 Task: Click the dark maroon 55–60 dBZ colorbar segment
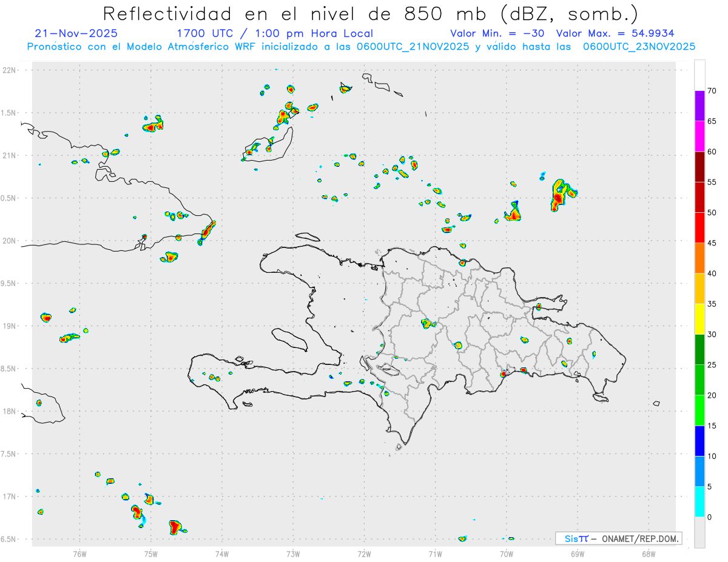click(699, 167)
